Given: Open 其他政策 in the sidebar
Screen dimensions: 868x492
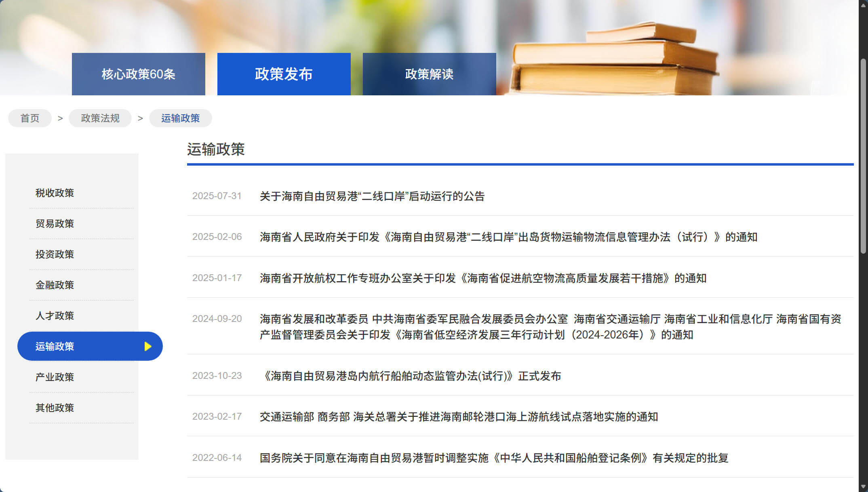Looking at the screenshot, I should coord(55,408).
